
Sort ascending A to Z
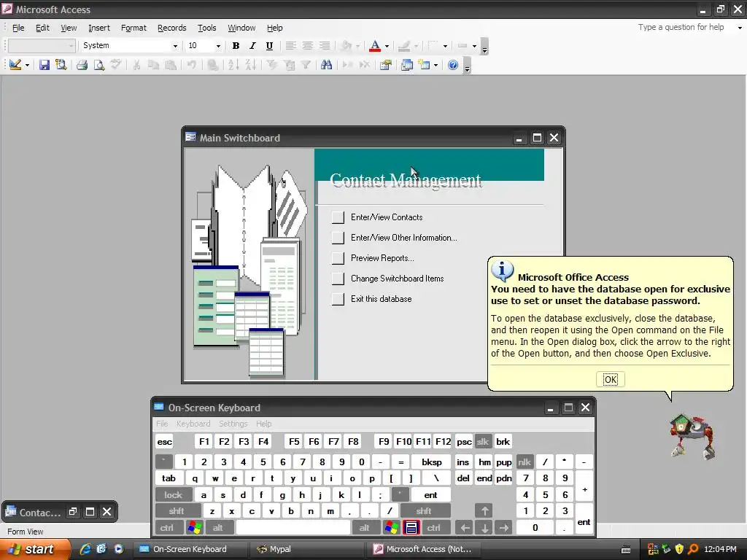click(x=233, y=65)
